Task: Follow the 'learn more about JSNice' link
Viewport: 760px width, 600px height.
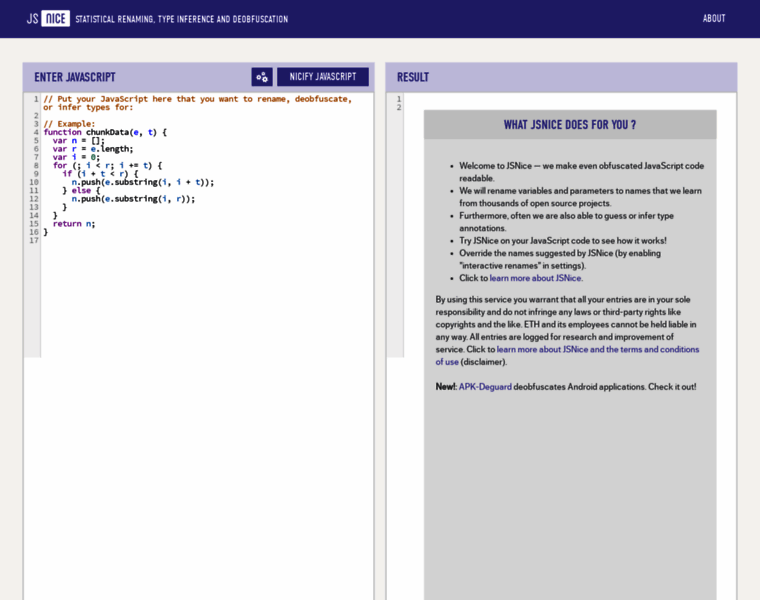Action: click(x=536, y=278)
